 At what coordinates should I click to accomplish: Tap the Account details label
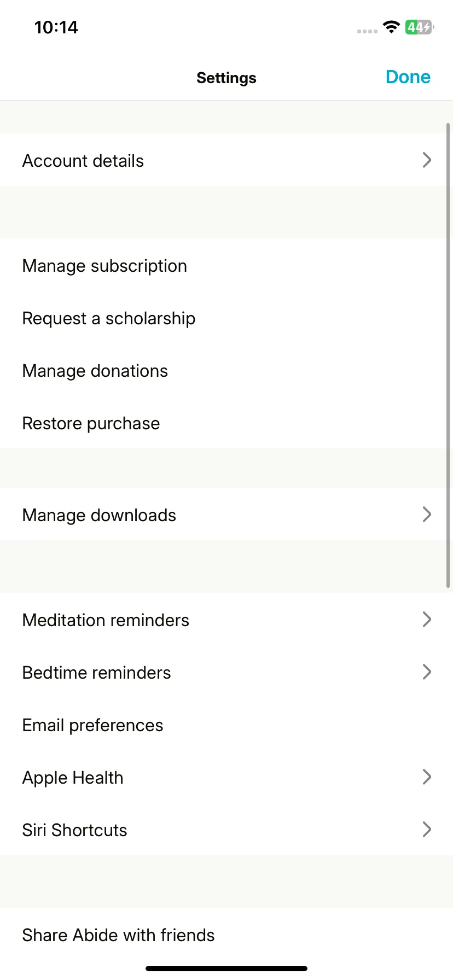tap(83, 161)
